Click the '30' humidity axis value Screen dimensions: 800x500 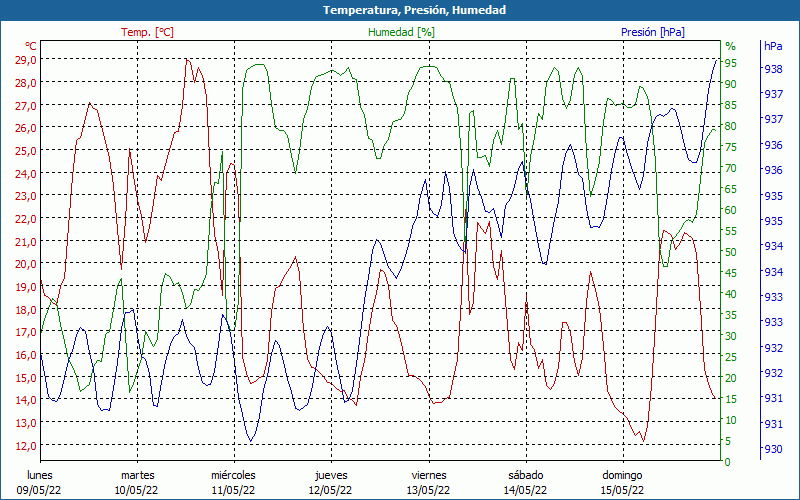point(731,336)
